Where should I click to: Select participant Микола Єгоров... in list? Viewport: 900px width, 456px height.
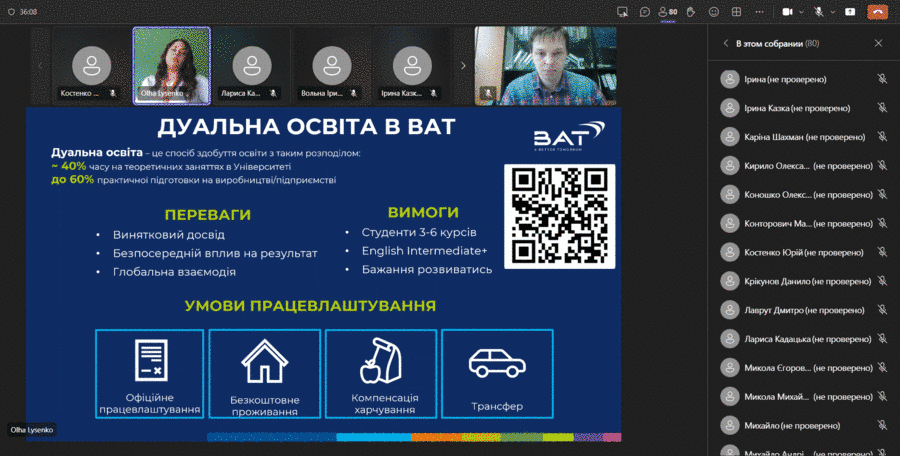(804, 368)
